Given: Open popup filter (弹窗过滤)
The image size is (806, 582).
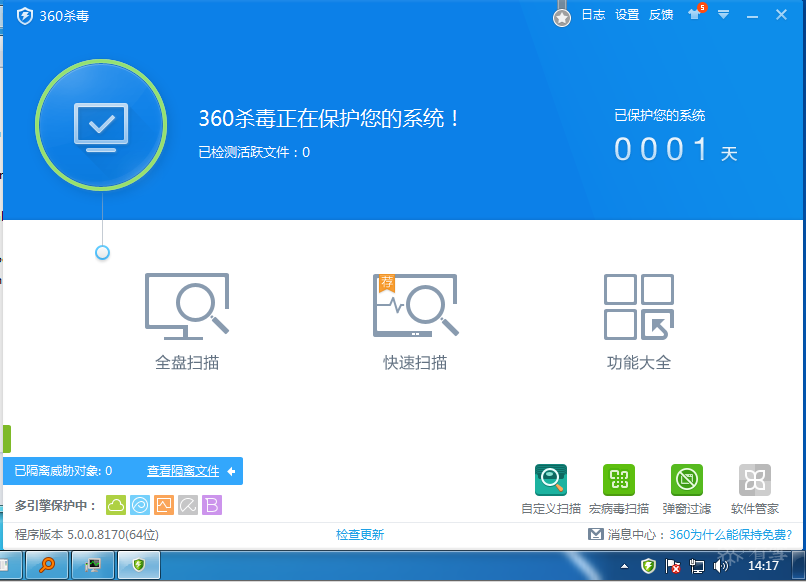Looking at the screenshot, I should click(x=687, y=489).
